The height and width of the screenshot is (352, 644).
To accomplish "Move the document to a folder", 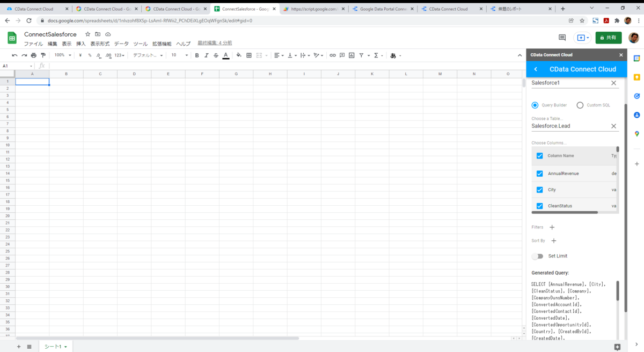I will tap(98, 34).
